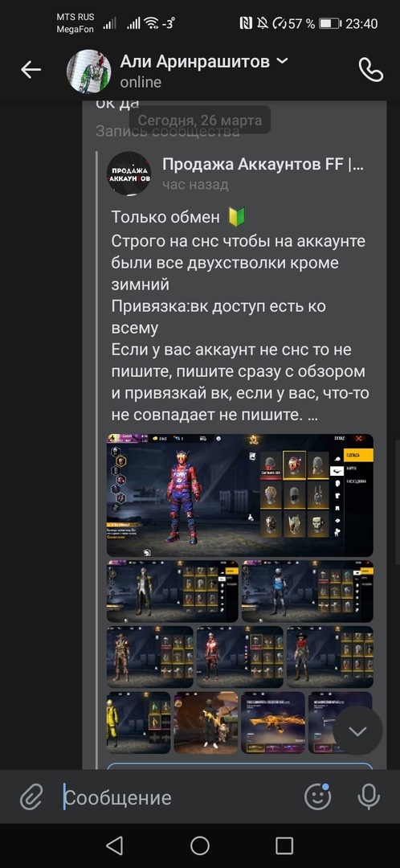Open the emoji smiley picker
The image size is (400, 868).
point(318,796)
